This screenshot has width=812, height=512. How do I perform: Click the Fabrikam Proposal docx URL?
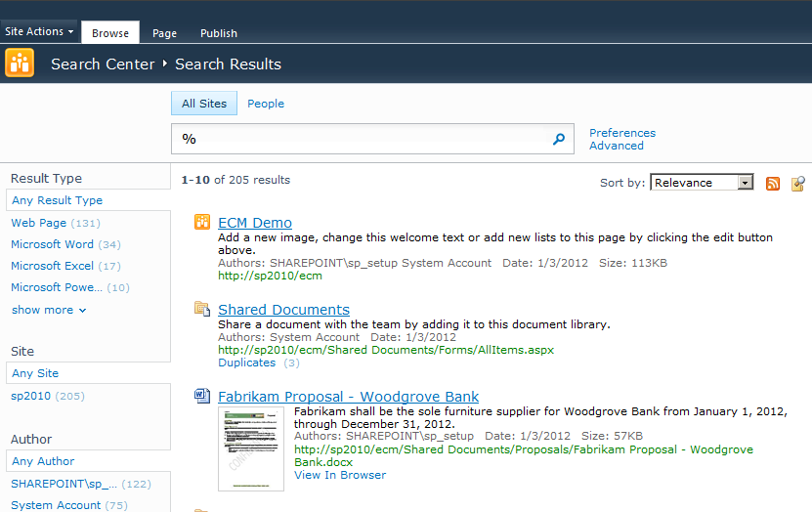coord(524,456)
